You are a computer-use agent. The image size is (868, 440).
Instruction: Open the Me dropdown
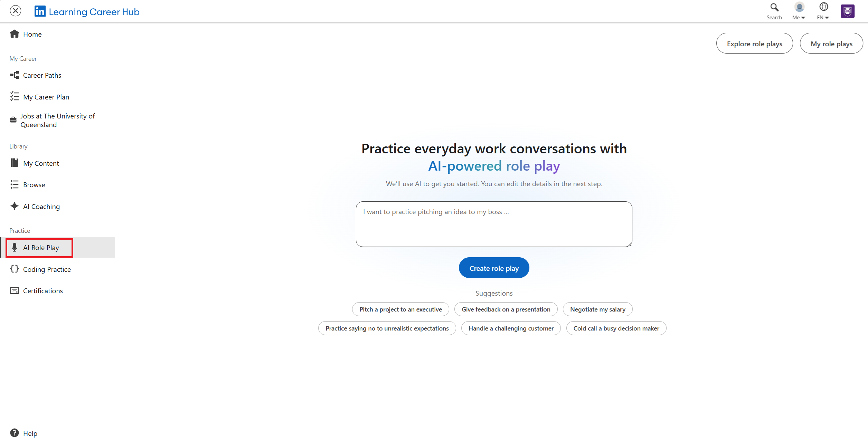[x=799, y=10]
